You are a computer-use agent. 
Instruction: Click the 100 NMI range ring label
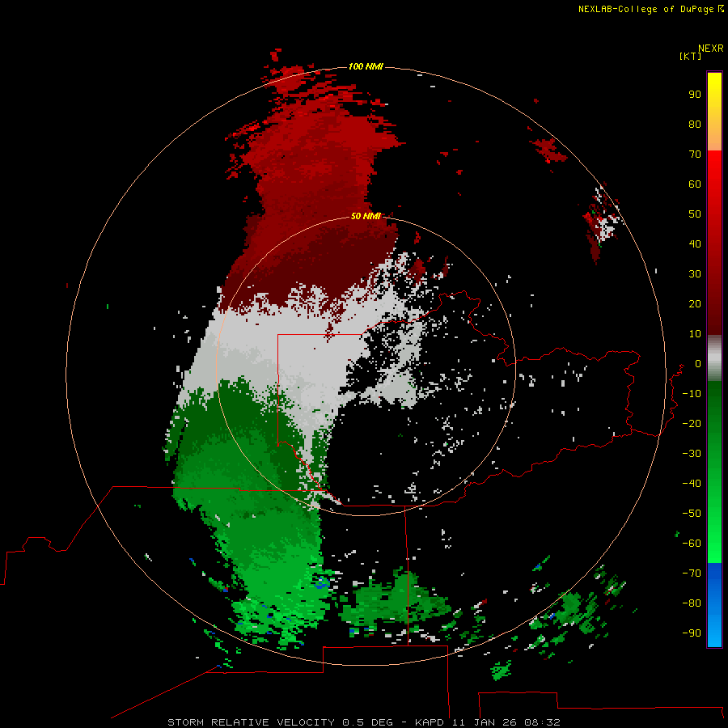366,66
